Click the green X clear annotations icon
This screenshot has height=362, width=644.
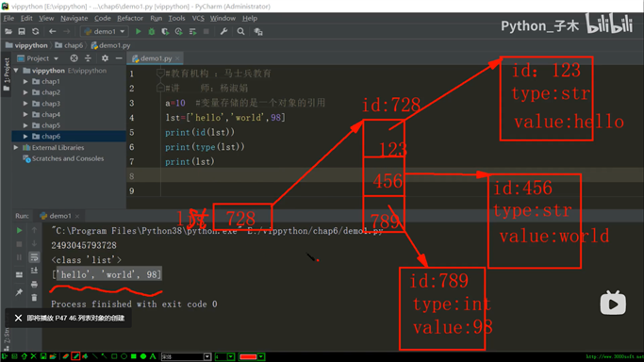(33, 356)
